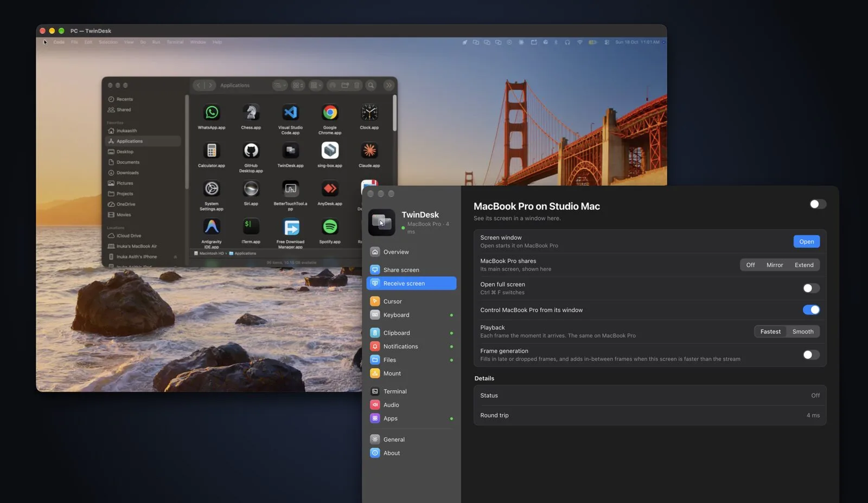
Task: Click the Finder back navigation arrow
Action: coord(199,86)
